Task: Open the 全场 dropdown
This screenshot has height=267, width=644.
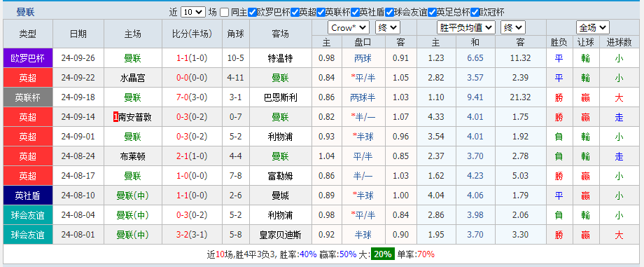Action: tap(593, 27)
